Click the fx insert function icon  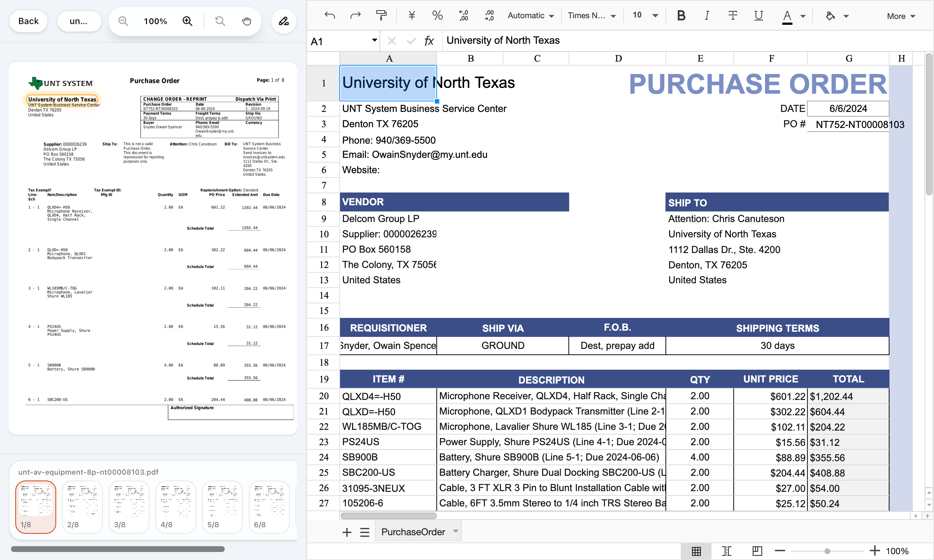[x=429, y=41]
